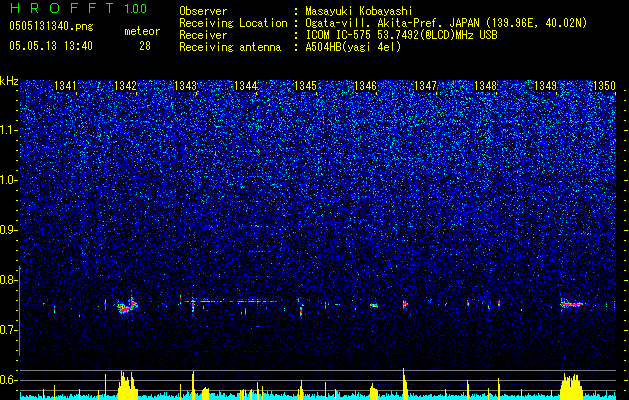Click the HROFFT title text

tap(63, 8)
